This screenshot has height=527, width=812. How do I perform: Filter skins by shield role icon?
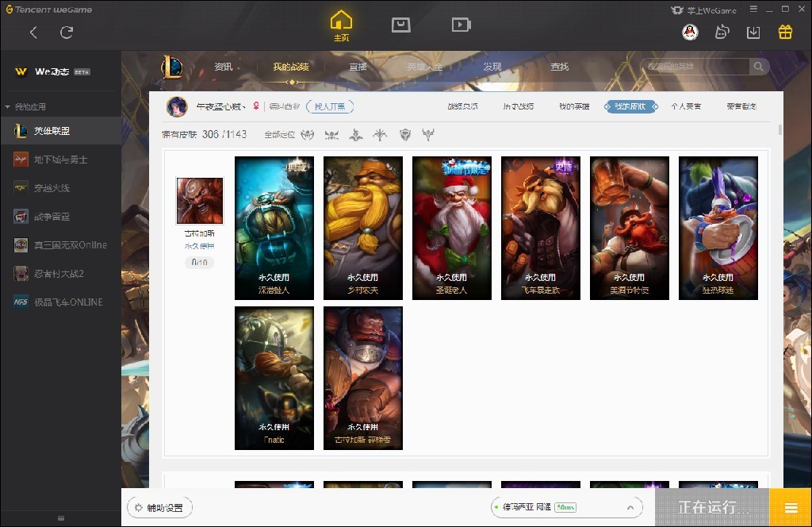[405, 135]
